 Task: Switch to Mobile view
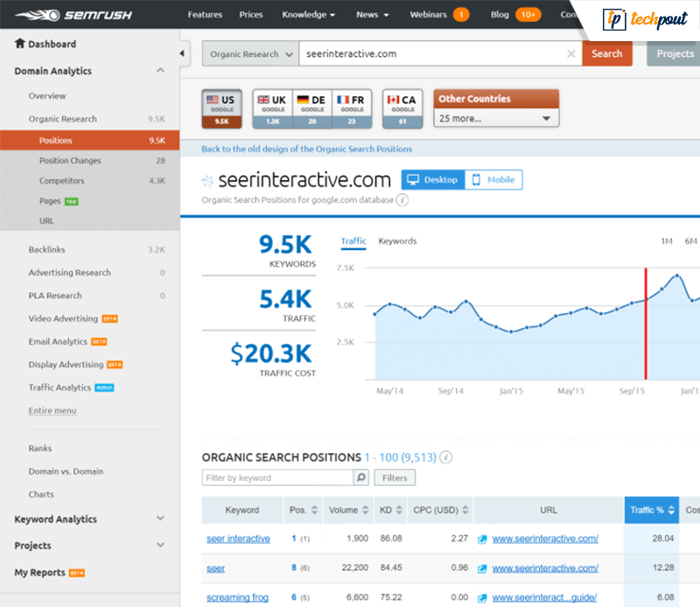coord(493,180)
